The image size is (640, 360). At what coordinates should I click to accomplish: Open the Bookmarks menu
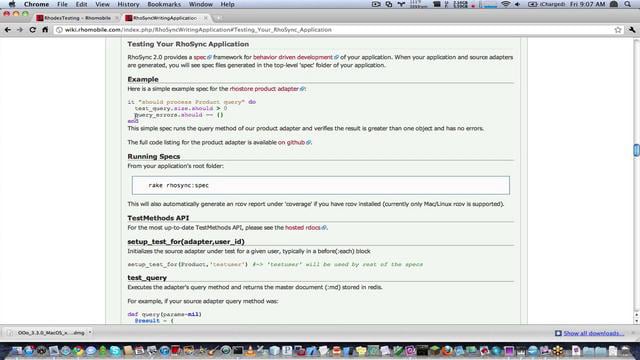(x=164, y=4)
